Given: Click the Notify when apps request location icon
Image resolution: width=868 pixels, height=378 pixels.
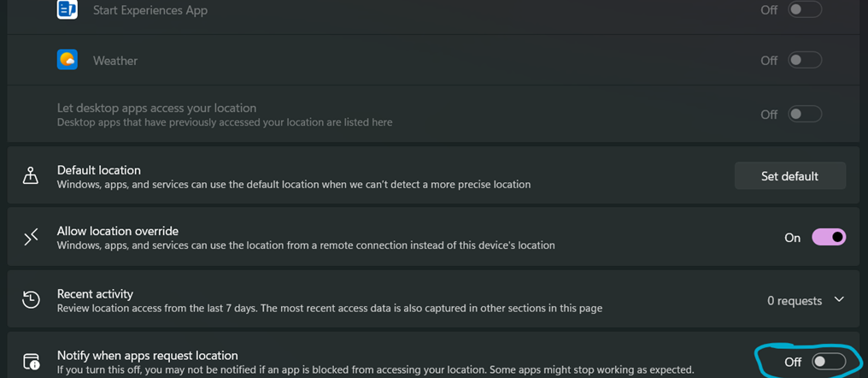Looking at the screenshot, I should 31,361.
